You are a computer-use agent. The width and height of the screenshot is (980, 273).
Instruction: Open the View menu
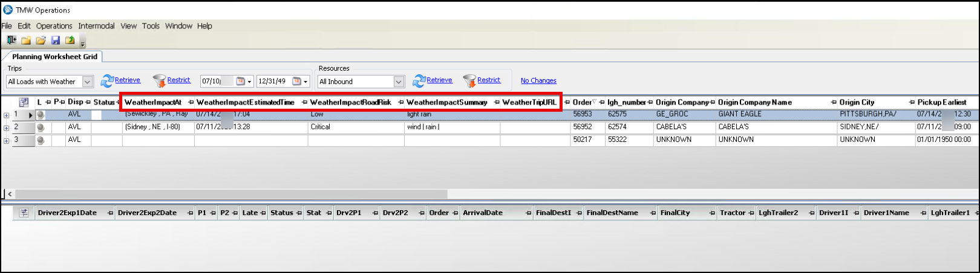pos(128,26)
